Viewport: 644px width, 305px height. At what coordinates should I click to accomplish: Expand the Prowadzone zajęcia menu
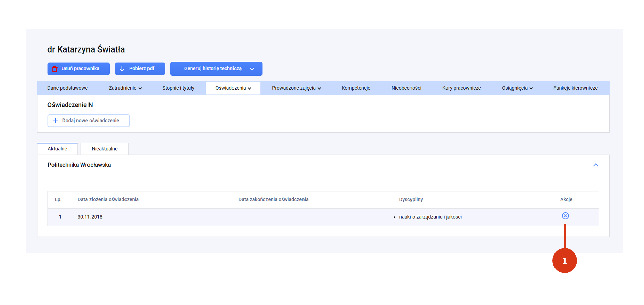tap(296, 88)
